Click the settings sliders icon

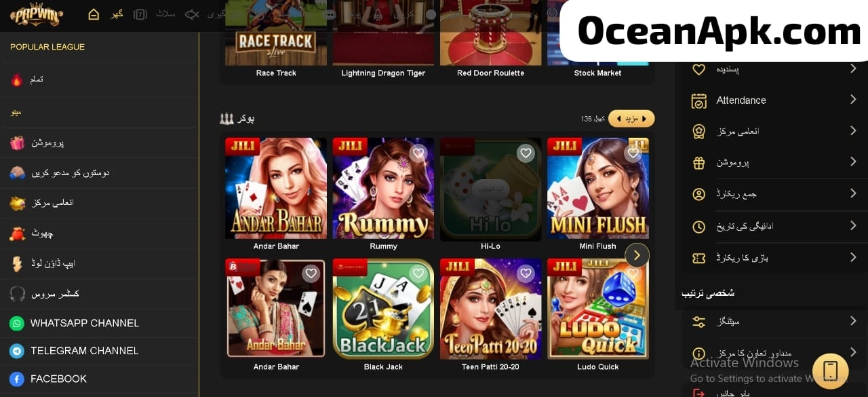698,322
